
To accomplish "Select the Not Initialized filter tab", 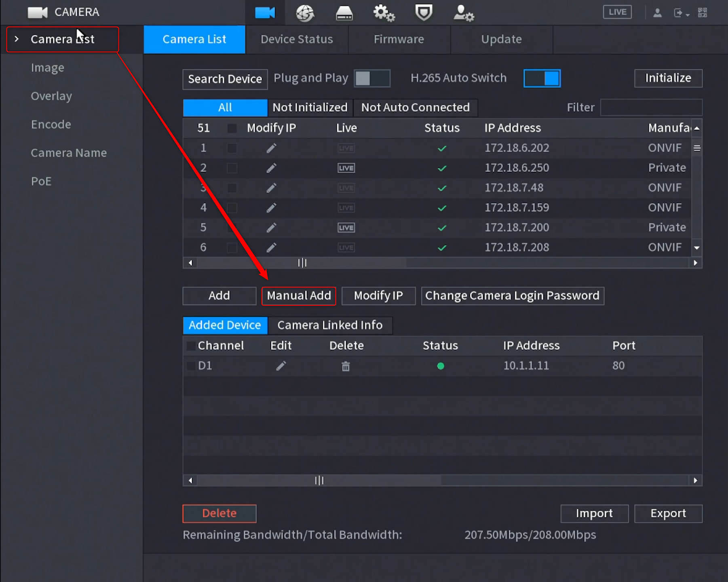I will [x=310, y=108].
